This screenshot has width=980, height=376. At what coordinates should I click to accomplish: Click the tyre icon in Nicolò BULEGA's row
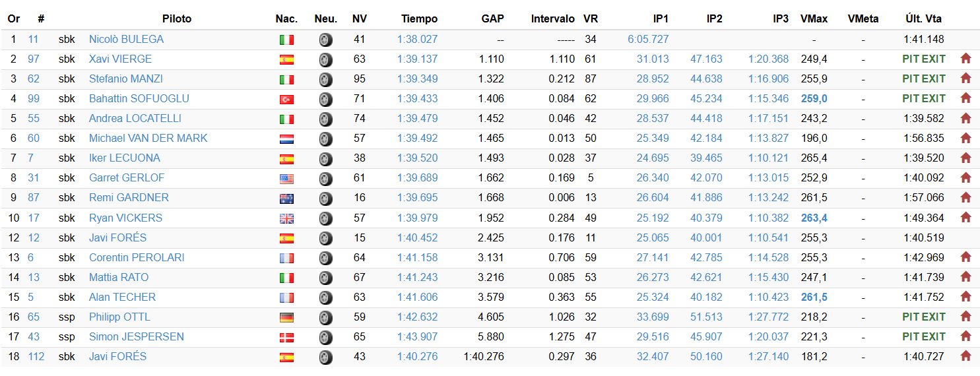(x=325, y=40)
